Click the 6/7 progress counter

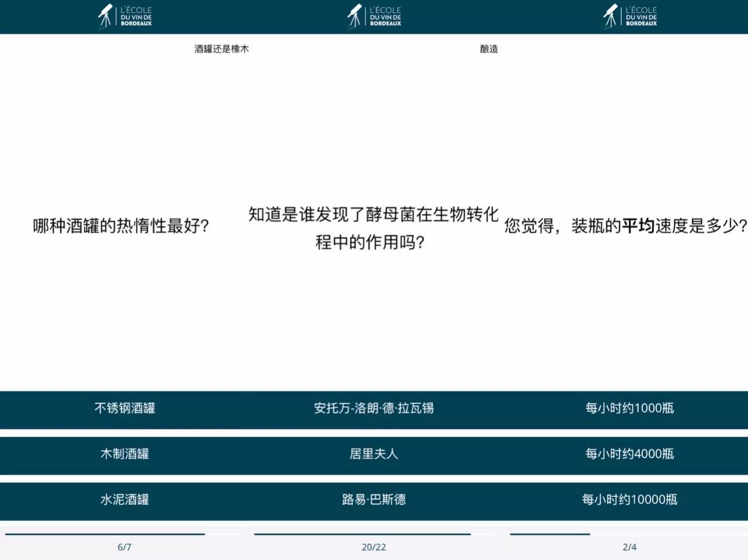point(124,547)
